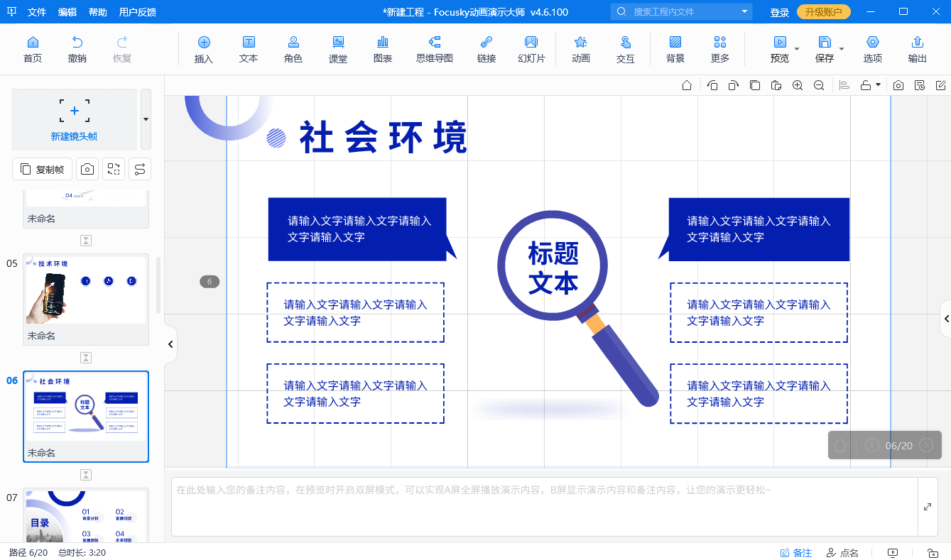
Task: Open the 更多 more tools icon
Action: [x=720, y=49]
